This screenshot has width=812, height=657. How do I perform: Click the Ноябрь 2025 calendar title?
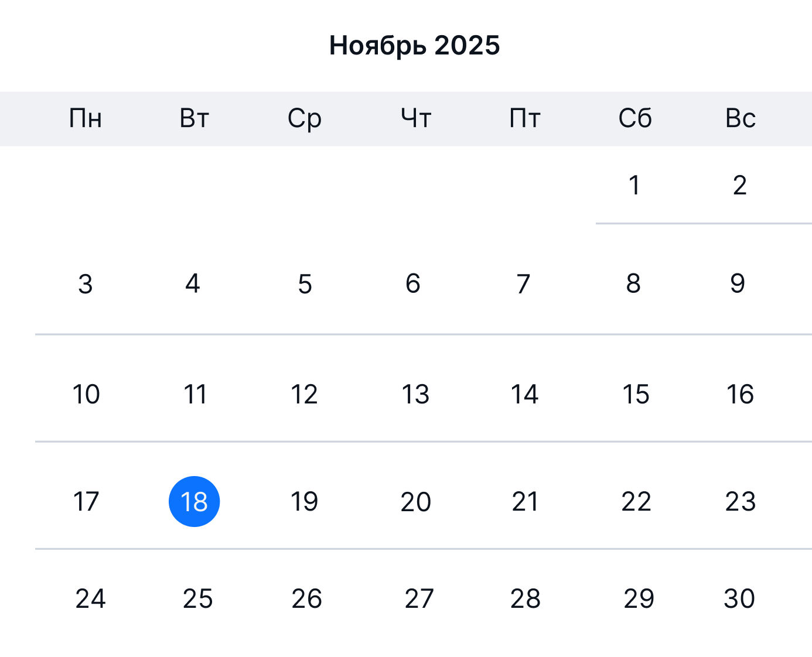coord(414,45)
